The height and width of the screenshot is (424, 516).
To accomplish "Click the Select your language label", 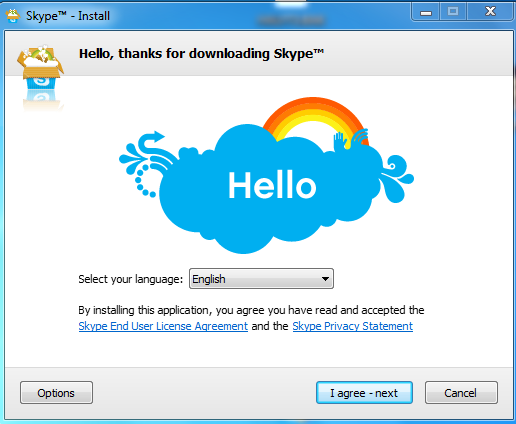I will click(131, 279).
